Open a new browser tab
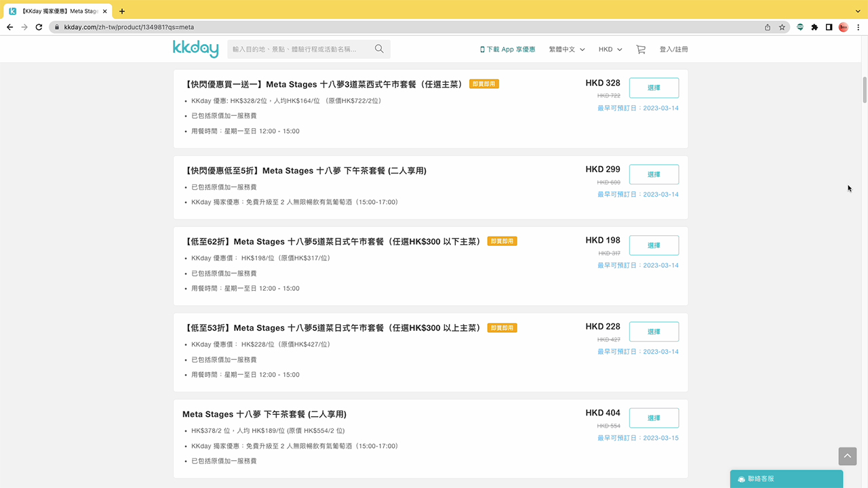868x488 pixels. [x=122, y=11]
